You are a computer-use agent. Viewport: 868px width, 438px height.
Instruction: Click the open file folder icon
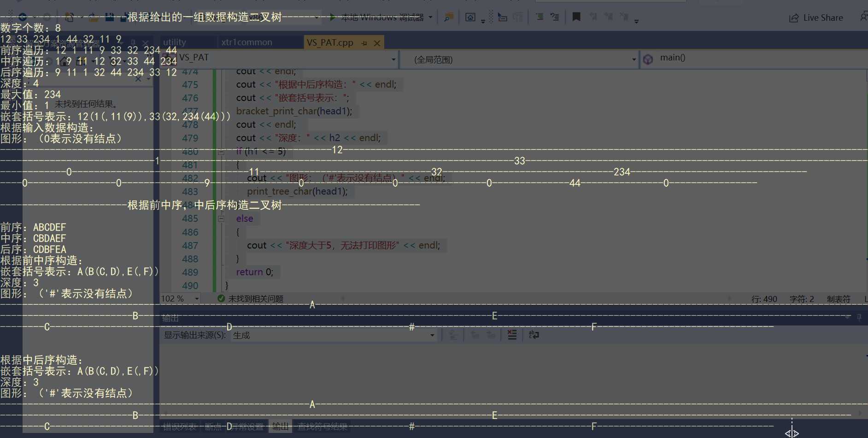click(94, 18)
